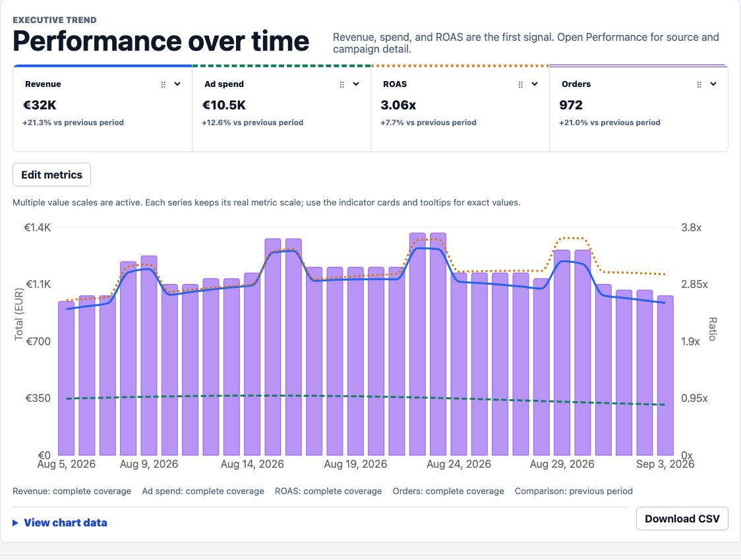The width and height of the screenshot is (741, 560).
Task: Click the Ad spend card title
Action: point(224,84)
